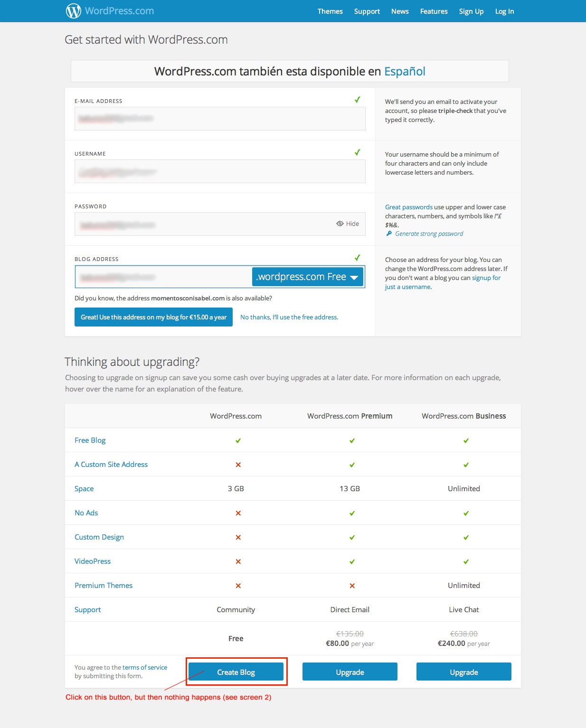
Task: Open the VideoPress feature link
Action: tap(93, 561)
